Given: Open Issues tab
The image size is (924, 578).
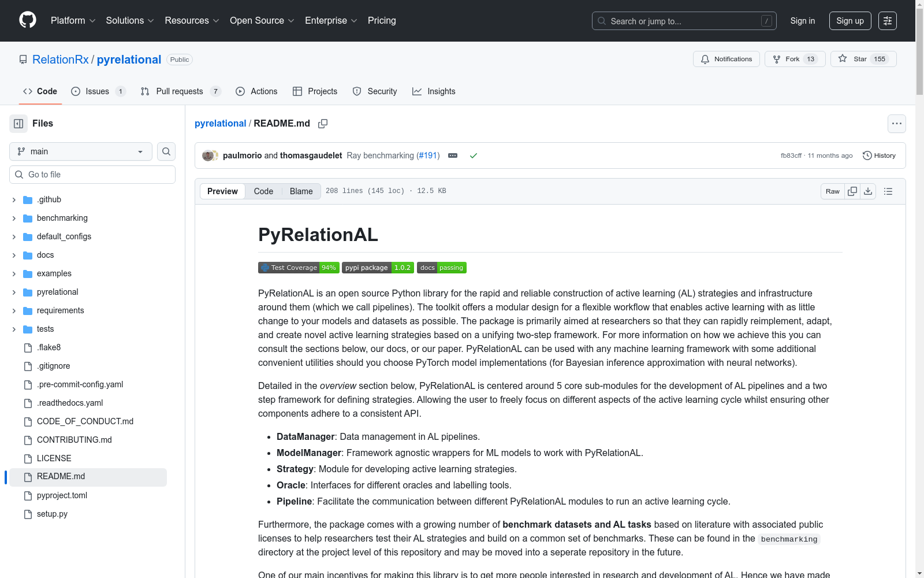Looking at the screenshot, I should tap(98, 91).
